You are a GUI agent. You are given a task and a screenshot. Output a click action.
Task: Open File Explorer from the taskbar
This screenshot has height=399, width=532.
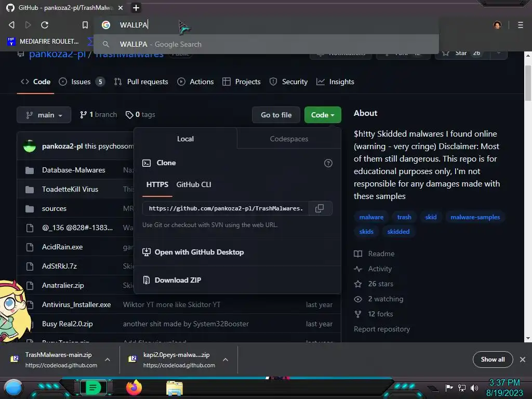point(175,388)
